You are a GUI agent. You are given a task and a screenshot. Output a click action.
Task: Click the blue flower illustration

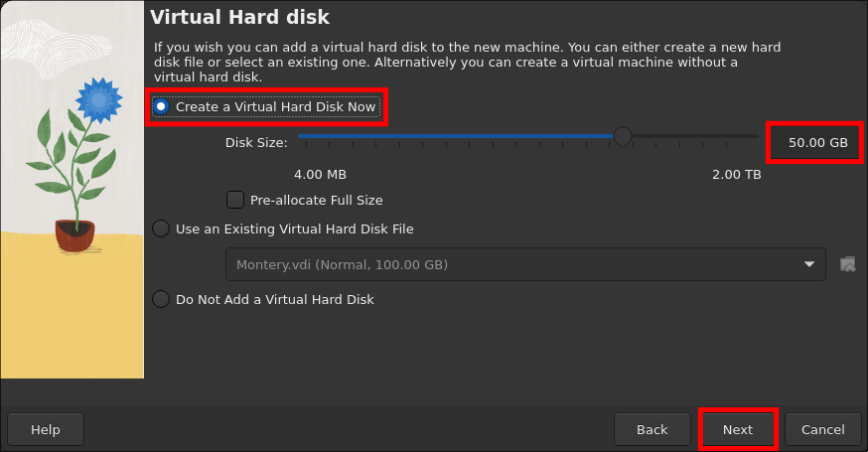click(97, 99)
